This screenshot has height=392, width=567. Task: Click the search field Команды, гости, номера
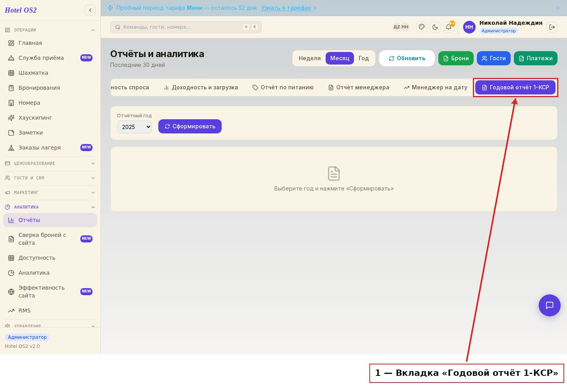point(186,27)
